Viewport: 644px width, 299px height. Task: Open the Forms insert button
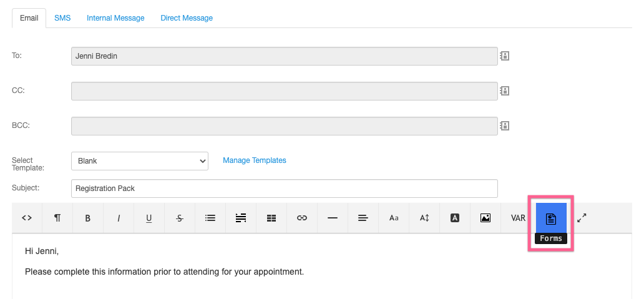(x=551, y=218)
